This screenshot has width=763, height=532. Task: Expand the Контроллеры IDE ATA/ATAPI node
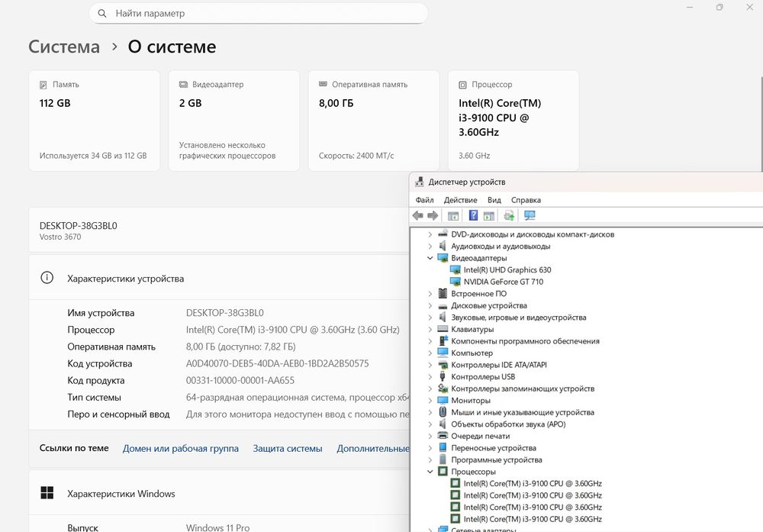(x=430, y=365)
